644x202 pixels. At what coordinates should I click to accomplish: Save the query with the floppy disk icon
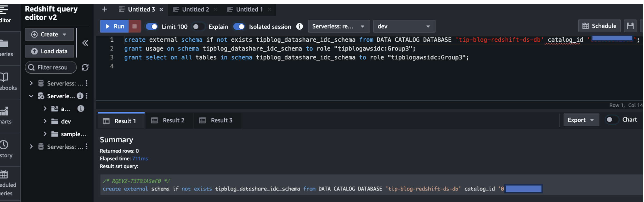click(x=630, y=26)
